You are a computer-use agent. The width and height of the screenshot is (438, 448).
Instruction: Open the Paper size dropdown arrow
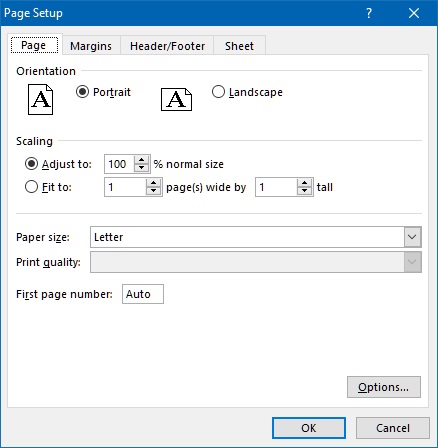click(x=412, y=237)
